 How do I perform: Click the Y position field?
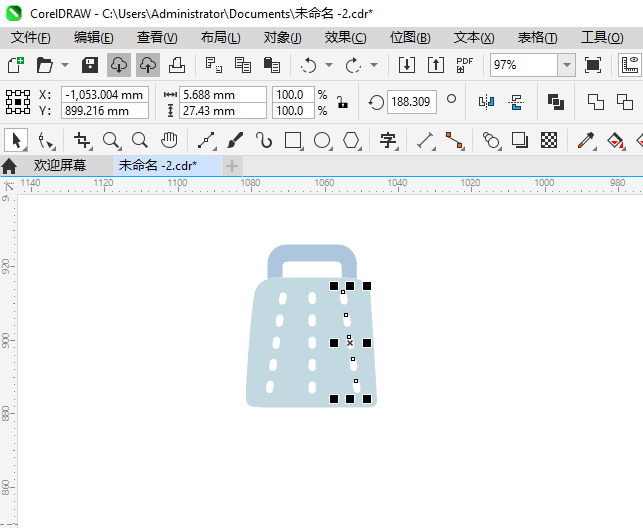click(105, 111)
